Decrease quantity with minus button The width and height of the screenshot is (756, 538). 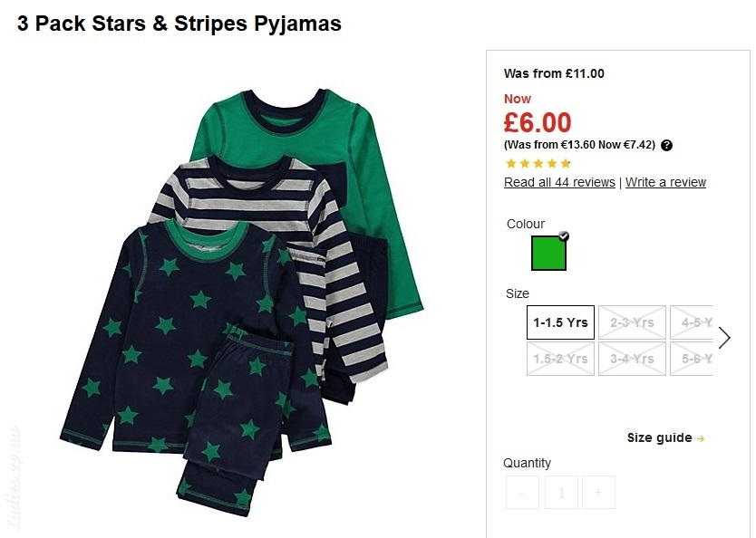click(x=523, y=492)
